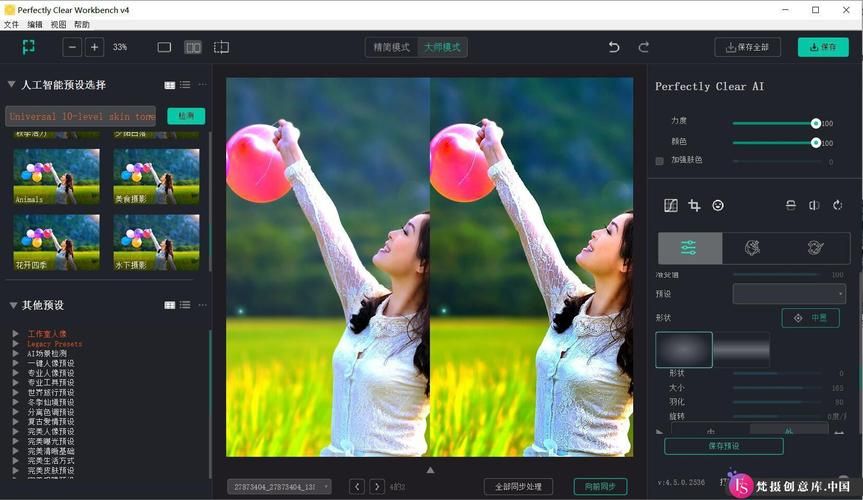Expand the 一键人像预设 group
This screenshot has width=863, height=500.
coord(15,363)
